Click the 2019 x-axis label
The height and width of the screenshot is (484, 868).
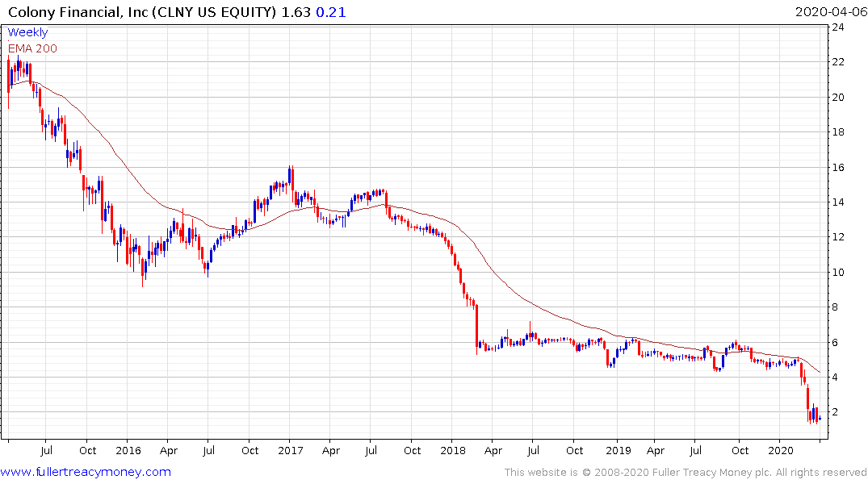tap(619, 451)
